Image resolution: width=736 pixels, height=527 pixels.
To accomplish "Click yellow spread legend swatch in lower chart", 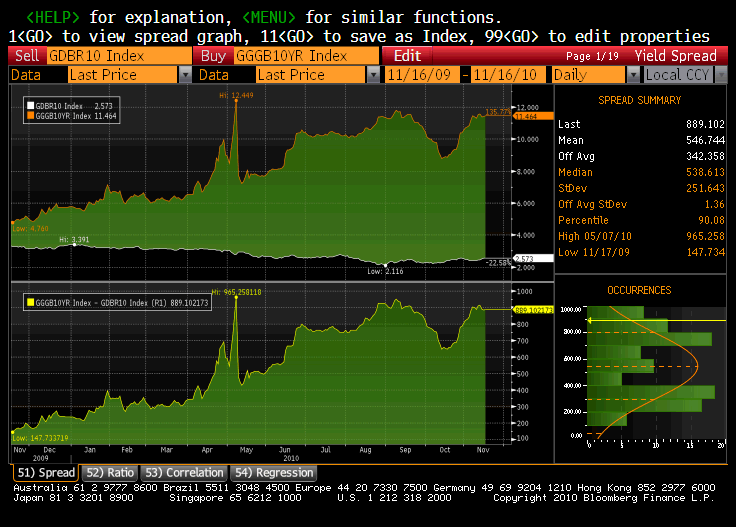I will pos(30,301).
